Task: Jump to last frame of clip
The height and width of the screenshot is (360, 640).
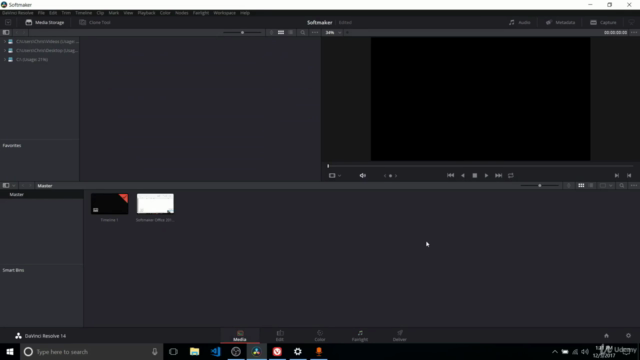Action: click(x=498, y=176)
